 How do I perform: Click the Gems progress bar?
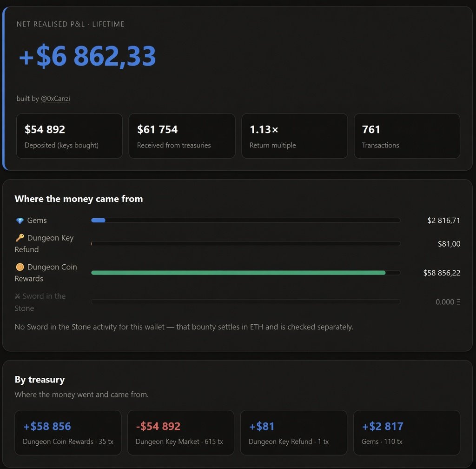tap(245, 220)
